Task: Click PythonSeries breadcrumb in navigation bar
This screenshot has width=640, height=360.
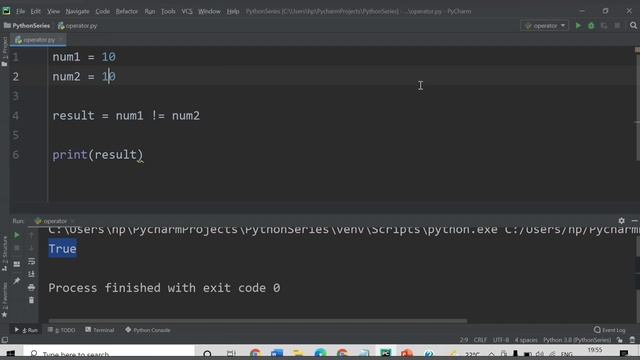Action: [x=27, y=26]
